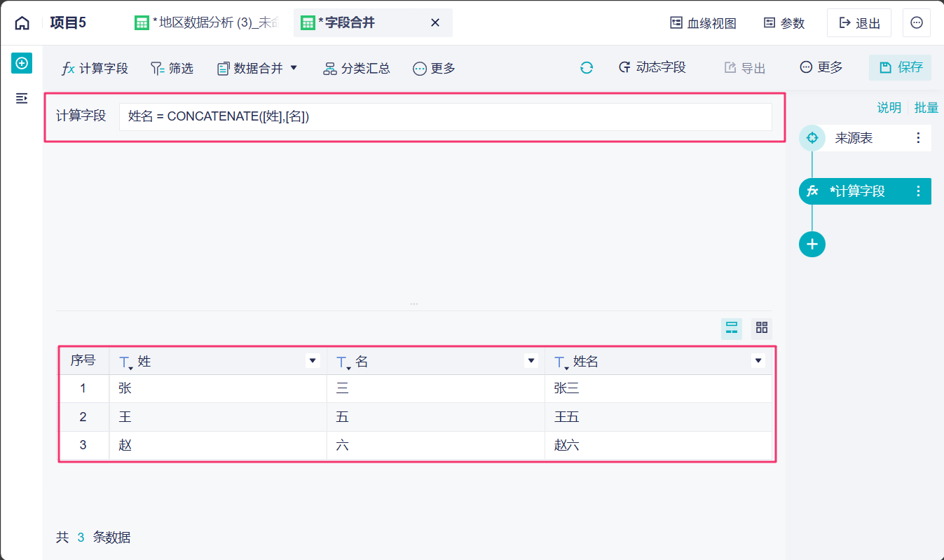Click the 共 3 条数据 record count

93,538
